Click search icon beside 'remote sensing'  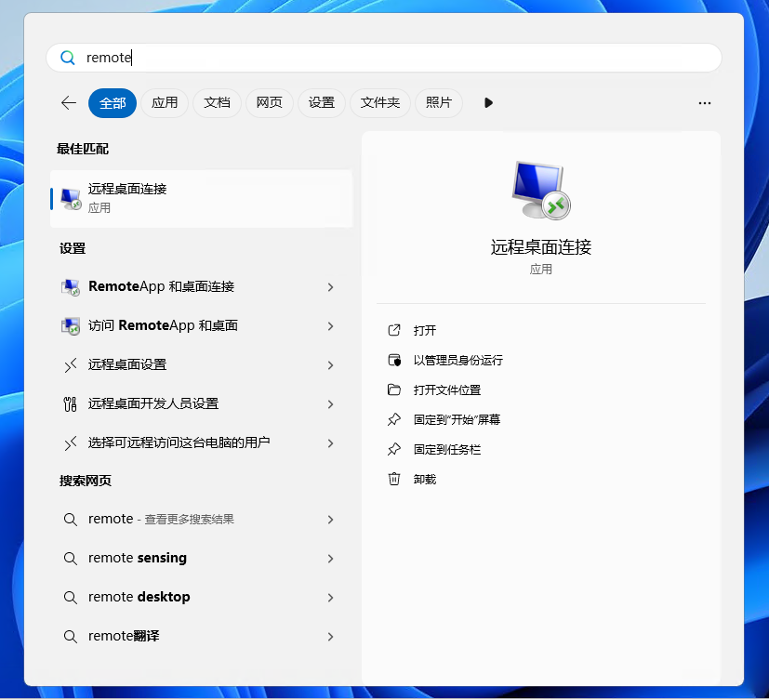tap(71, 559)
